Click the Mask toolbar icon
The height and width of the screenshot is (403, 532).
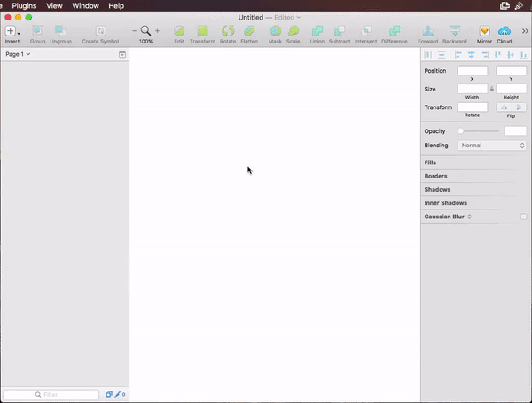tap(276, 31)
